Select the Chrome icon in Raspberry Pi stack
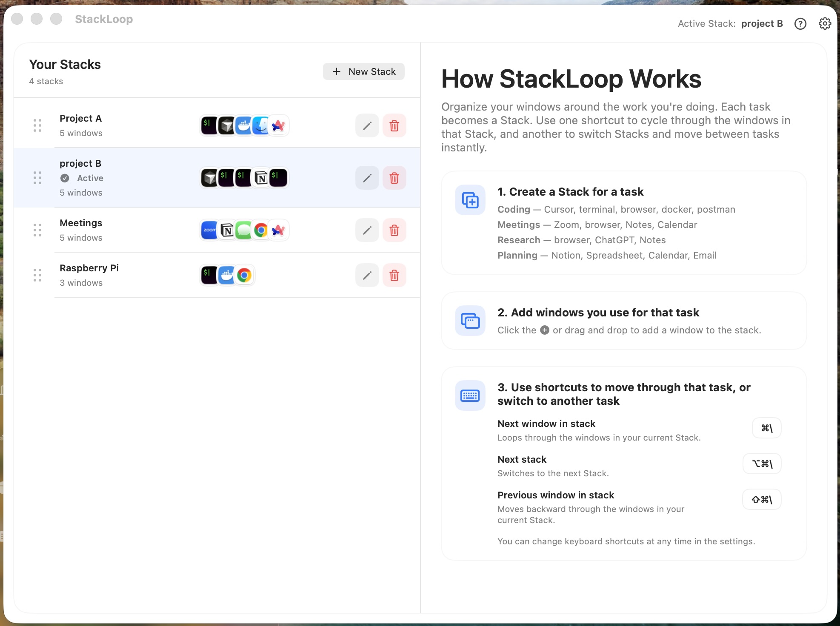Image resolution: width=840 pixels, height=626 pixels. [x=244, y=275]
